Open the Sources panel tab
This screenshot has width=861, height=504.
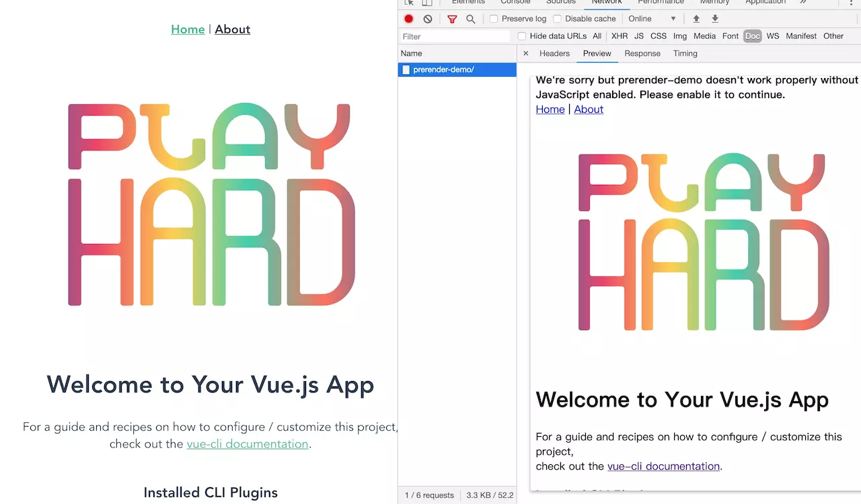click(561, 3)
